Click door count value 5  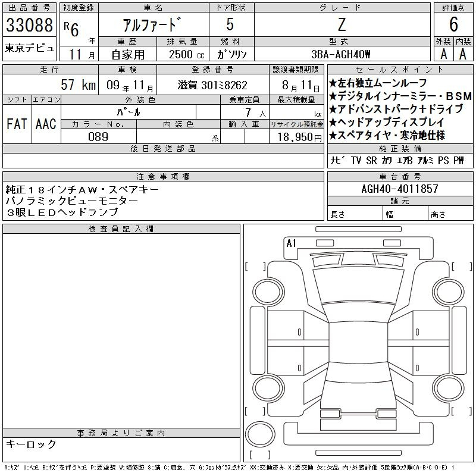[230, 24]
